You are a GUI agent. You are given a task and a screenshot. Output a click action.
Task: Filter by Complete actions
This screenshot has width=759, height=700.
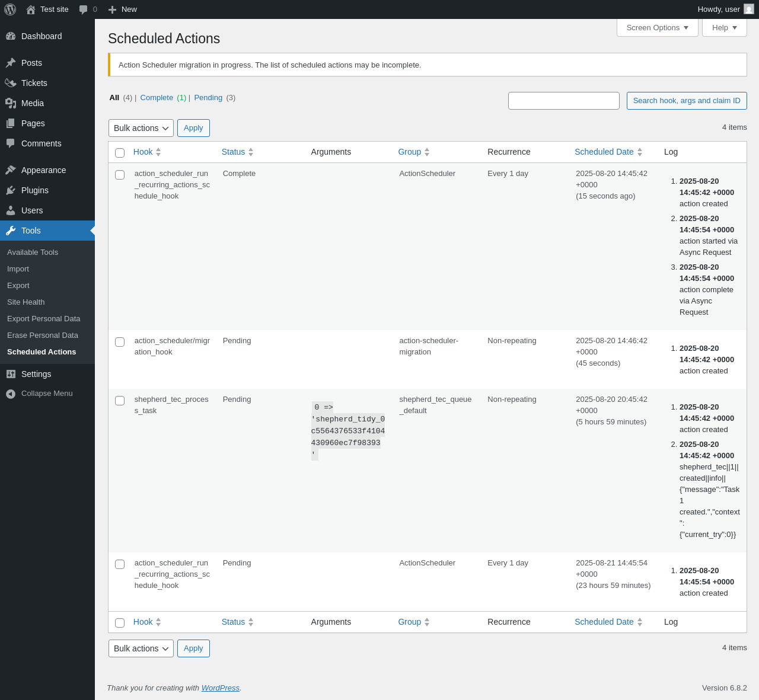coord(157,98)
